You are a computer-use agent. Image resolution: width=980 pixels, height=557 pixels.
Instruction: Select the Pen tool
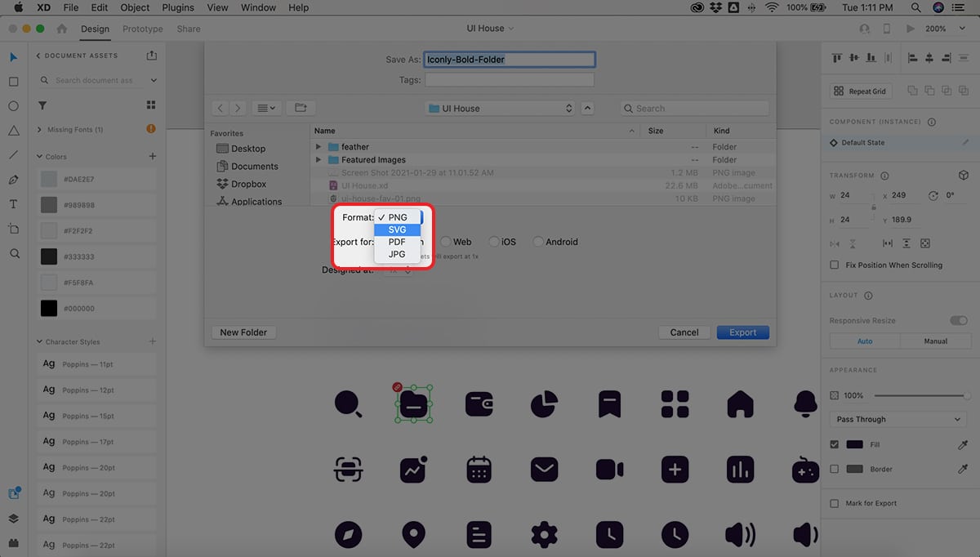(14, 180)
